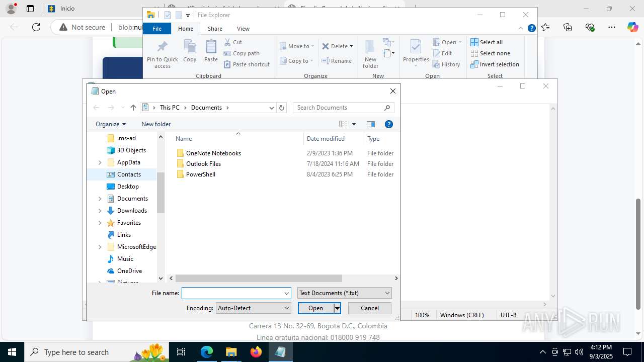Expand the address bar path history dropdown
The image size is (644, 362).
click(x=272, y=108)
